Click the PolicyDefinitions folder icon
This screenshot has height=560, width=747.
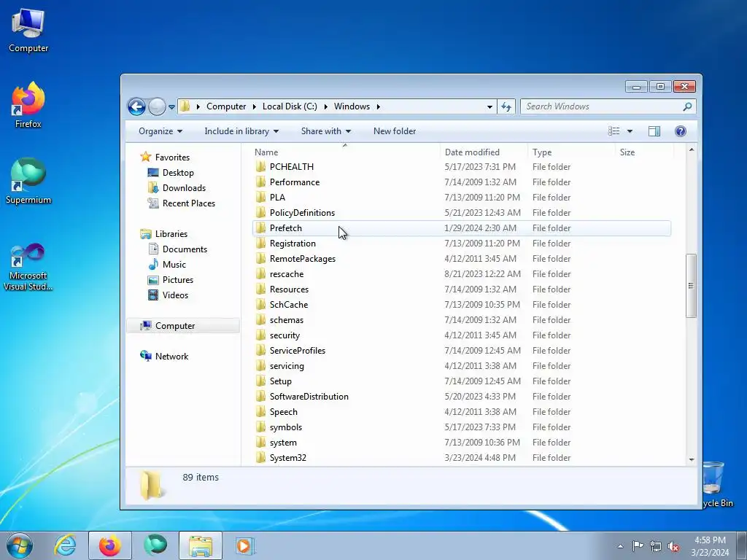click(x=260, y=212)
